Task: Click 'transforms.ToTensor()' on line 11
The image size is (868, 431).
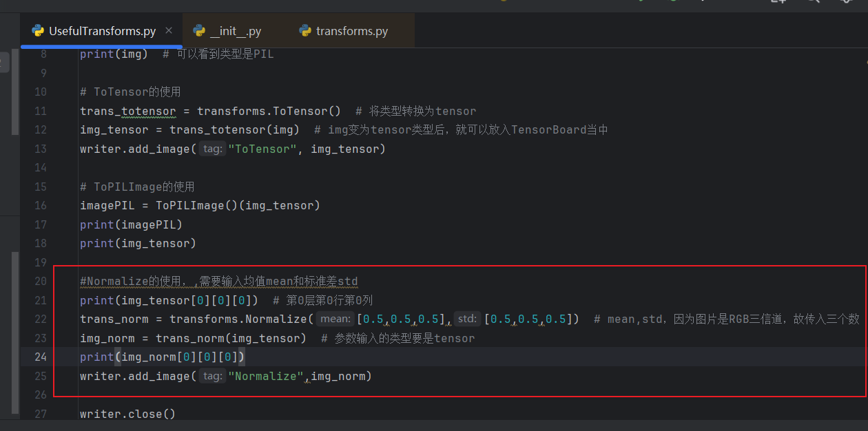Action: (269, 111)
